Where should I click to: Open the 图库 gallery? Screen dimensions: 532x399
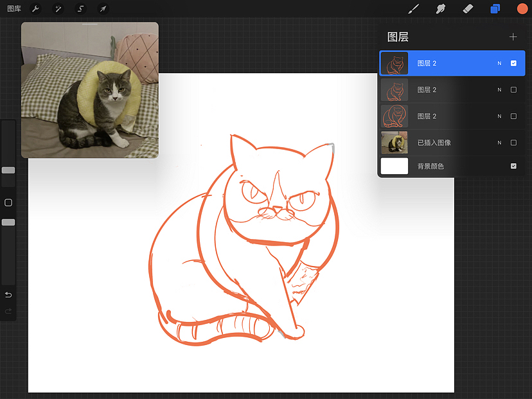(14, 9)
